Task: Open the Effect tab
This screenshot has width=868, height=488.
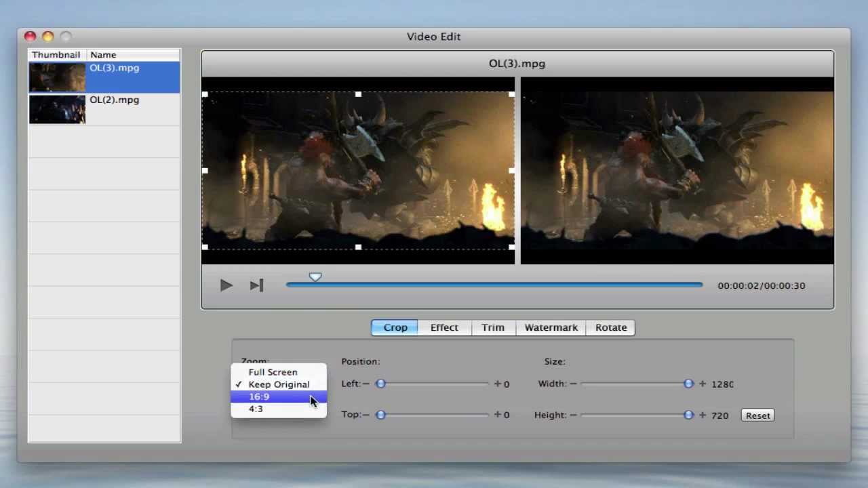Action: pos(444,327)
